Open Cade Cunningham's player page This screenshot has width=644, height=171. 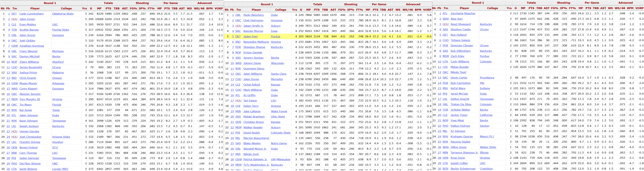point(32,14)
